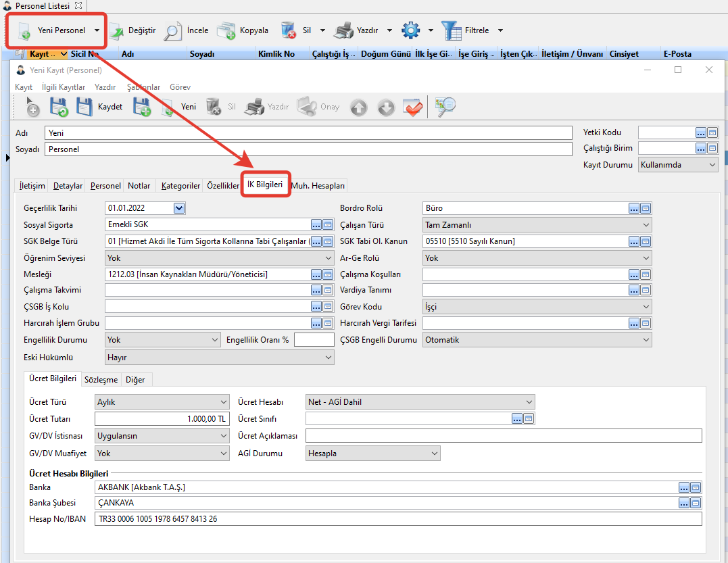The width and height of the screenshot is (728, 563).
Task: Open the Çalışan Türü combo box
Action: [x=537, y=225]
